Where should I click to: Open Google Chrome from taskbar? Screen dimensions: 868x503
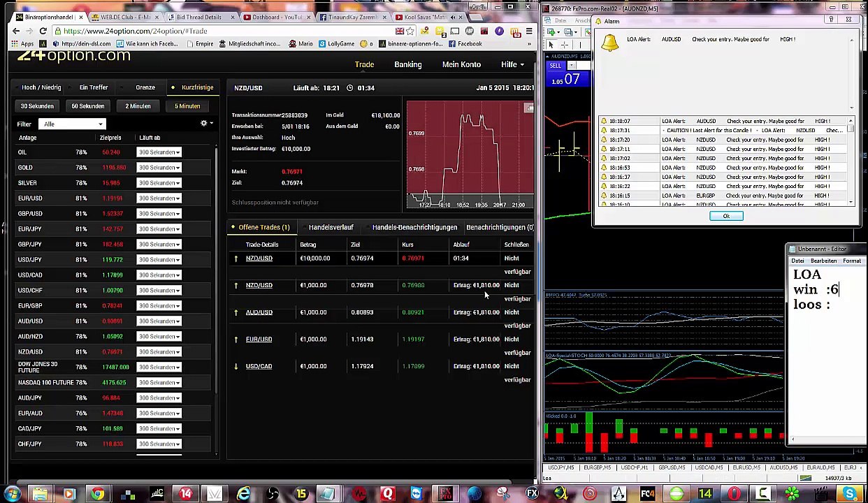pyautogui.click(x=98, y=495)
